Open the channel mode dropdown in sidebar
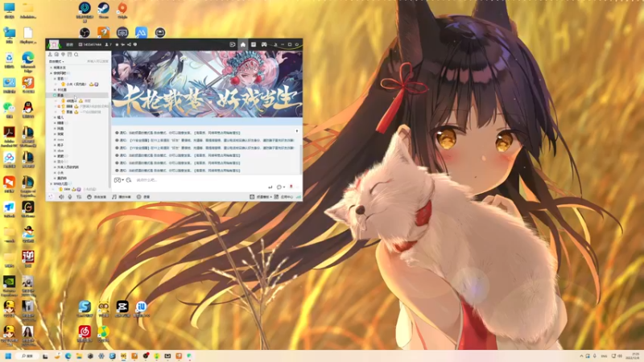Viewport: 644px width, 362px height. click(x=56, y=62)
